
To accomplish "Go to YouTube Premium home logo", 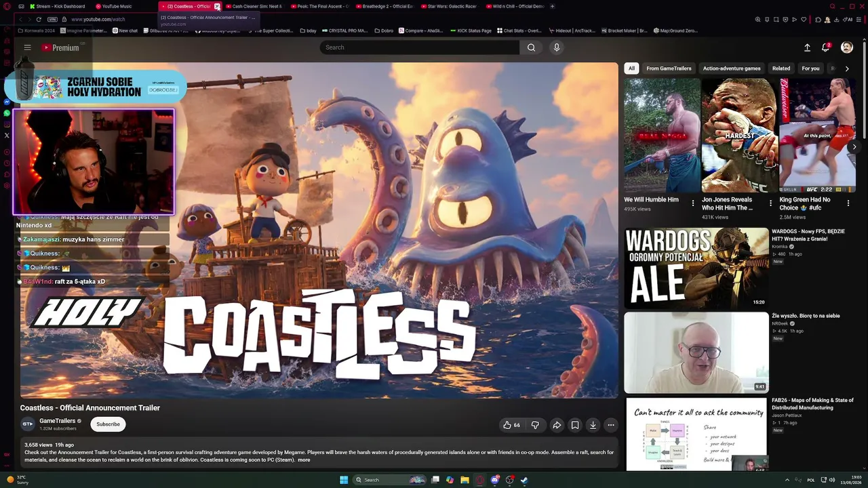I will pos(60,47).
